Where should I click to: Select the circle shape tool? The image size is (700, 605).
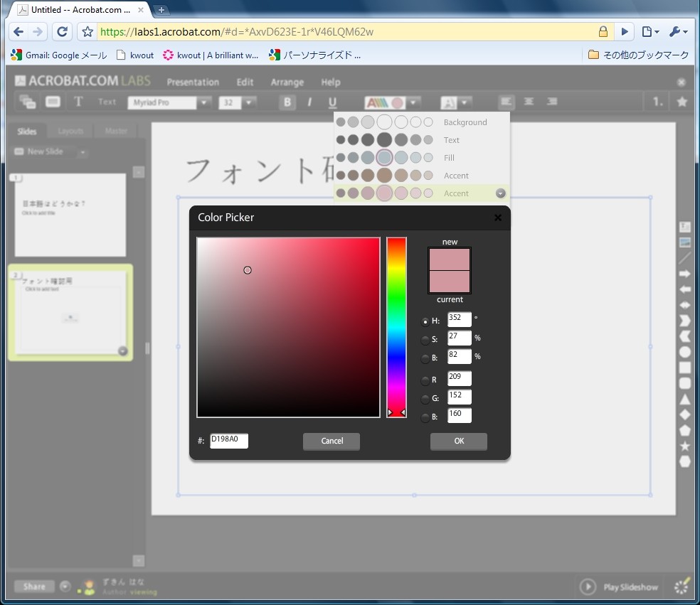pos(684,351)
